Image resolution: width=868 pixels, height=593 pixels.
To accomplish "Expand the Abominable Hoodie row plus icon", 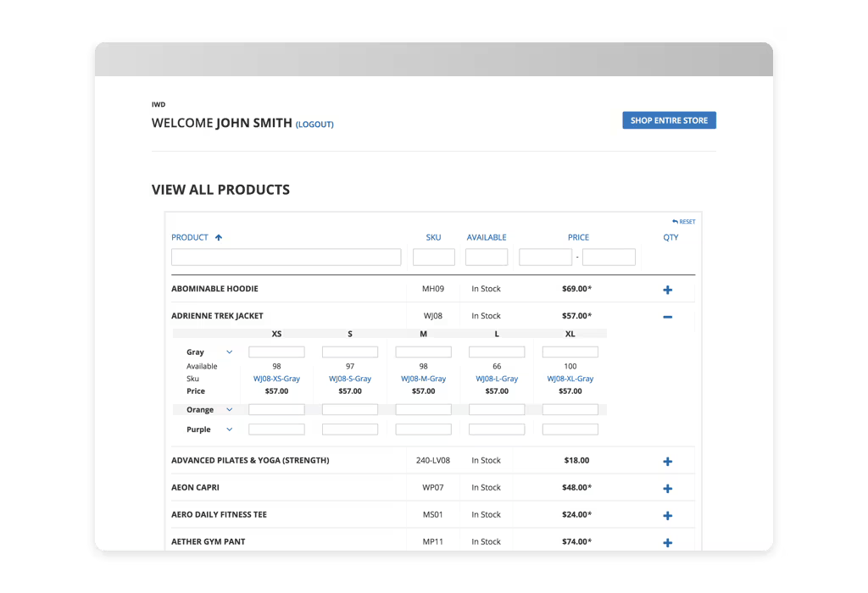I will click(x=667, y=290).
